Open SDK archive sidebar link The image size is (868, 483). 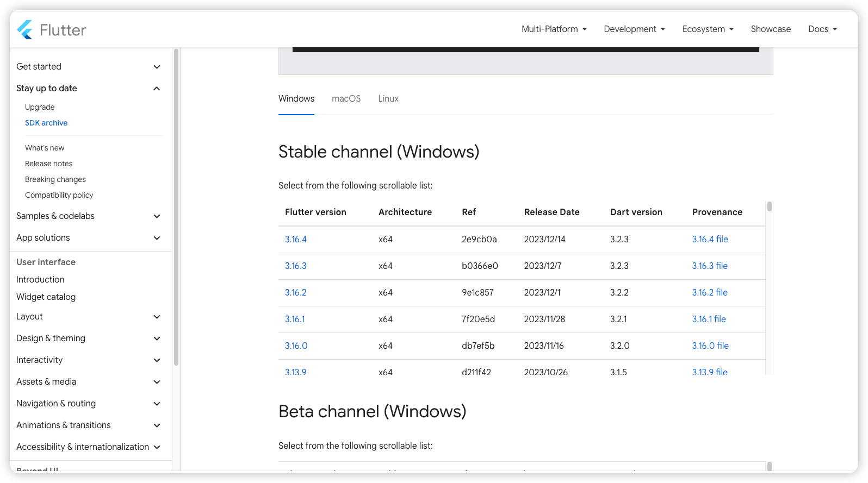[46, 123]
